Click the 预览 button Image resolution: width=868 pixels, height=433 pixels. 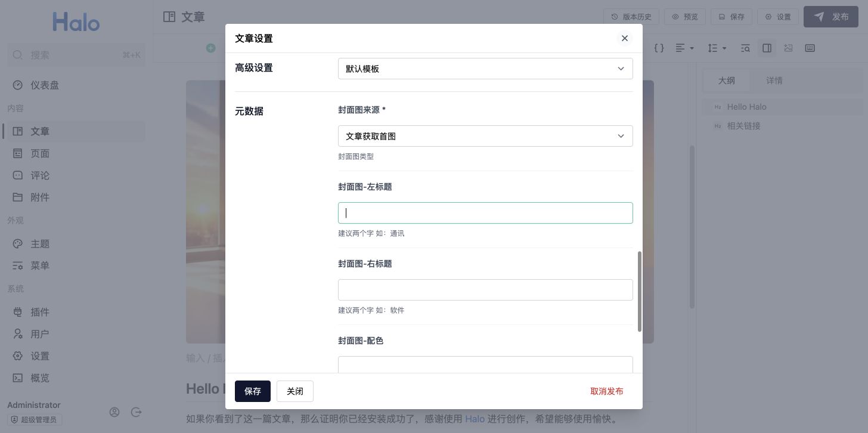(685, 17)
